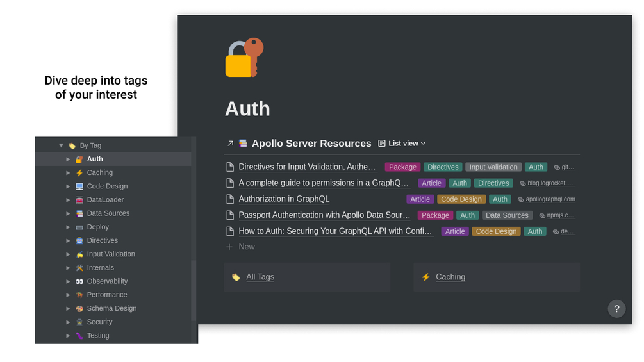Expand the Auth tree item
Viewport: 644px width, 362px height.
tap(68, 160)
